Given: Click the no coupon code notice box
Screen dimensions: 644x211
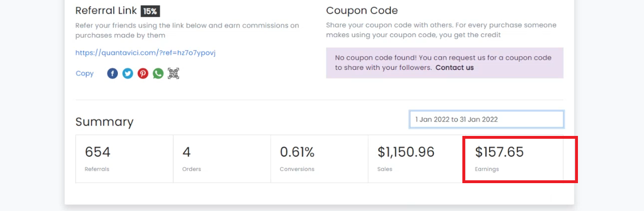Looking at the screenshot, I should pos(445,63).
